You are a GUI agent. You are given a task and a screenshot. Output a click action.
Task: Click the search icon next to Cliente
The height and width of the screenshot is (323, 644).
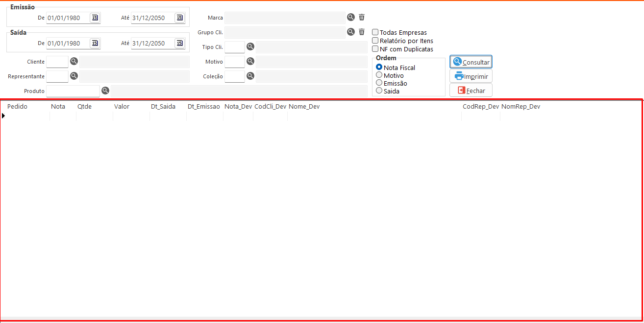(74, 62)
